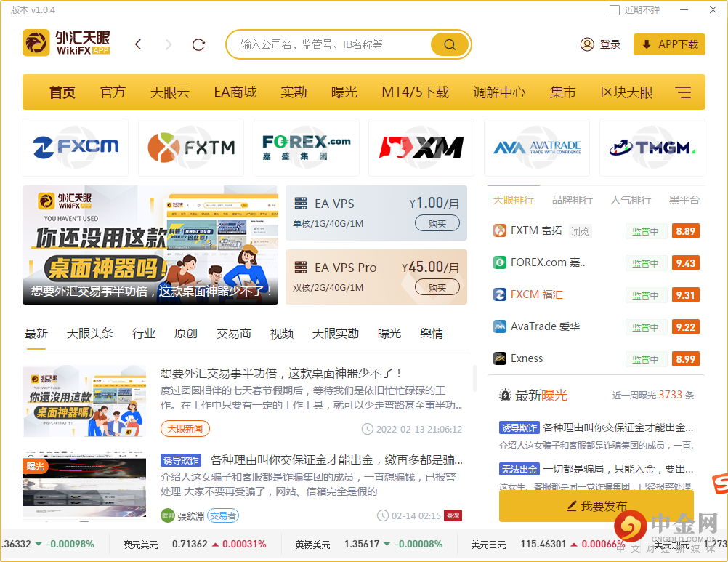The height and width of the screenshot is (562, 728).
Task: Click the 澳元美元 ticker quote
Action: [x=195, y=544]
